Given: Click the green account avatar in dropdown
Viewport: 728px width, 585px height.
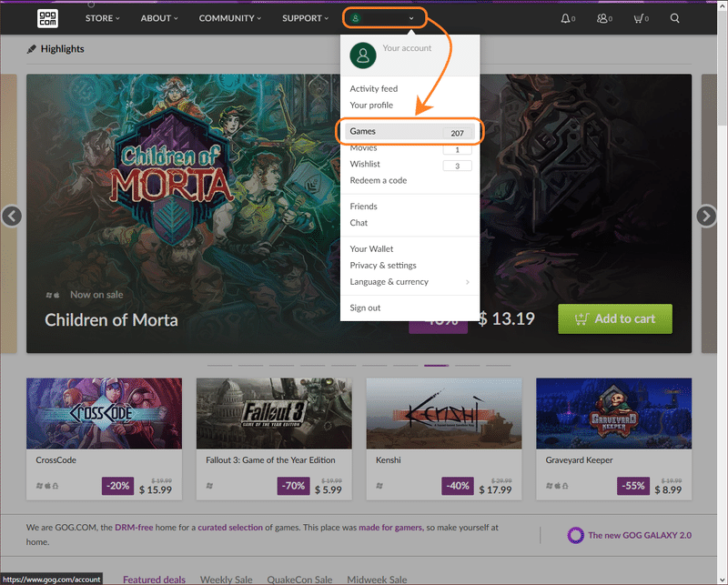Looking at the screenshot, I should coord(363,55).
